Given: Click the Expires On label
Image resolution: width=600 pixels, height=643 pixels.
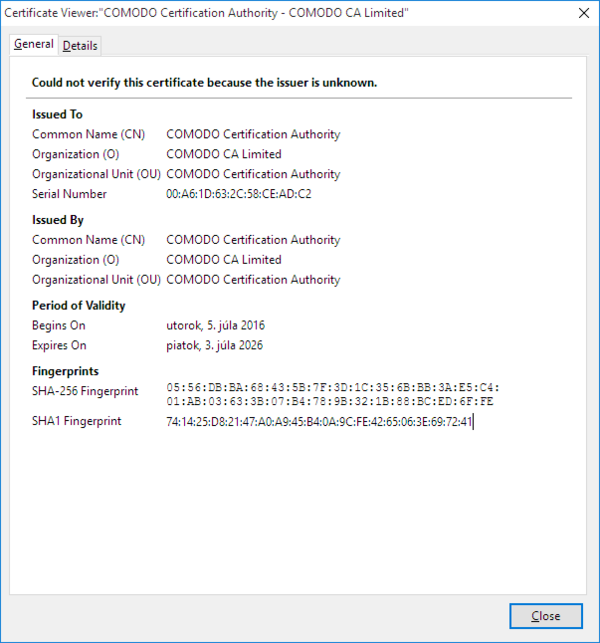Looking at the screenshot, I should coord(59,345).
